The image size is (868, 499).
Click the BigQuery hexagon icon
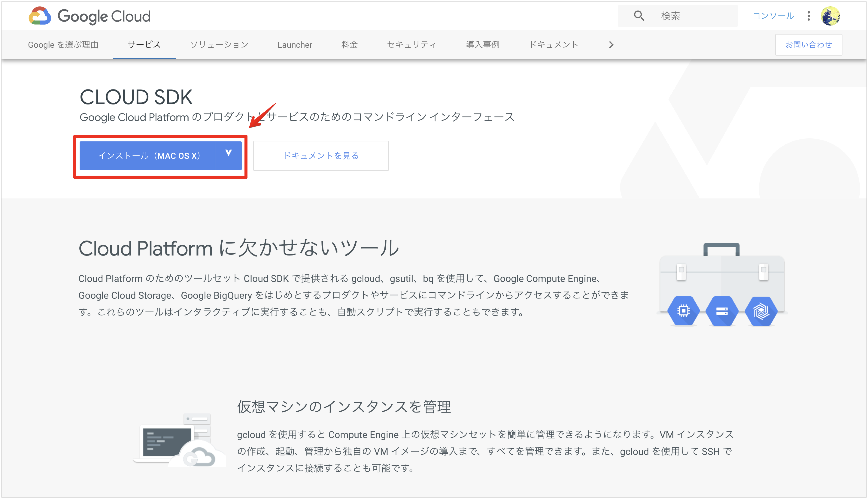(761, 311)
